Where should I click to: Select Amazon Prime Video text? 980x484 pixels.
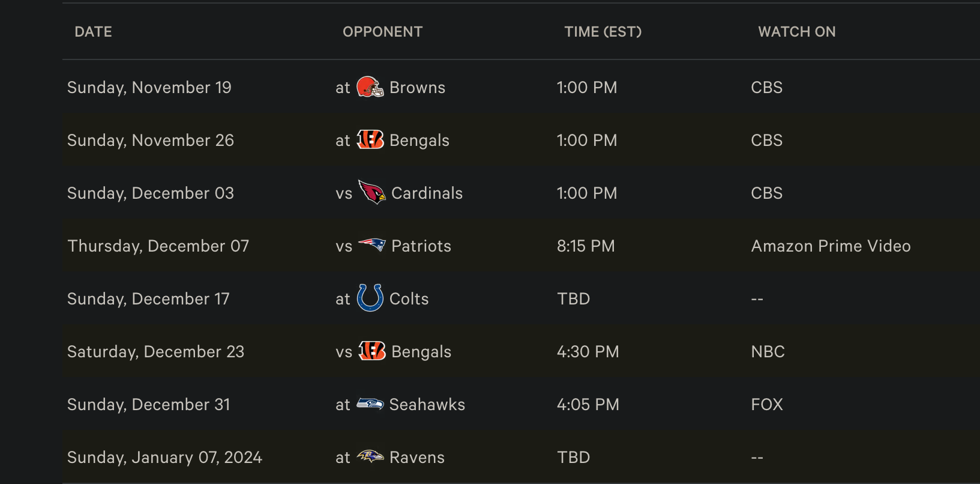point(831,246)
